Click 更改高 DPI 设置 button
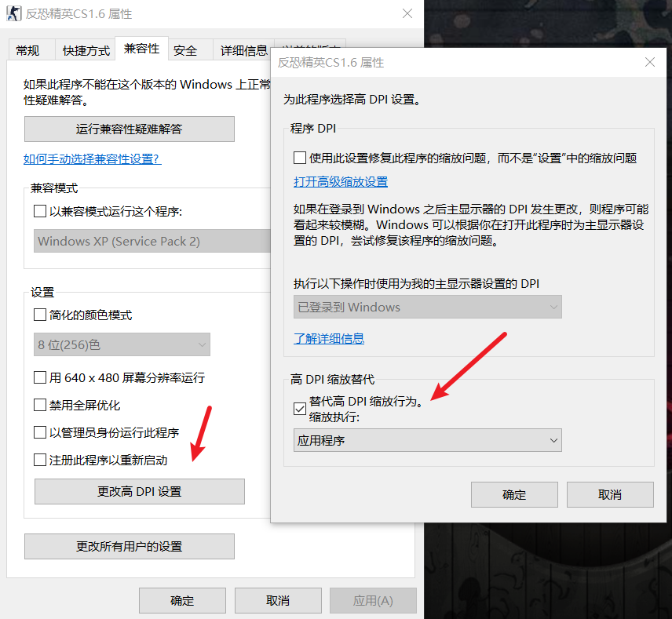The image size is (672, 619). click(x=140, y=491)
